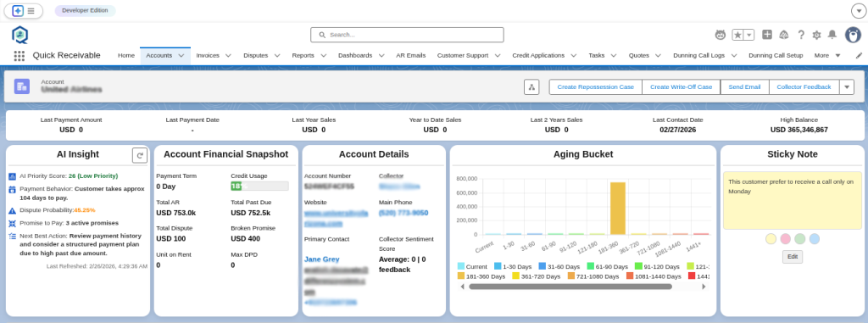The image size is (868, 323).
Task: Toggle Current series in chart legend
Action: coord(472,266)
